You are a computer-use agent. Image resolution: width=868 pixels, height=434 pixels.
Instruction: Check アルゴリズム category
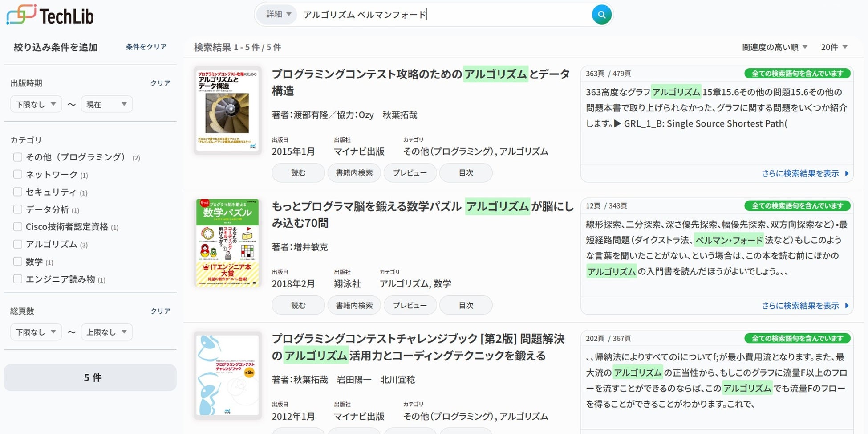(18, 244)
